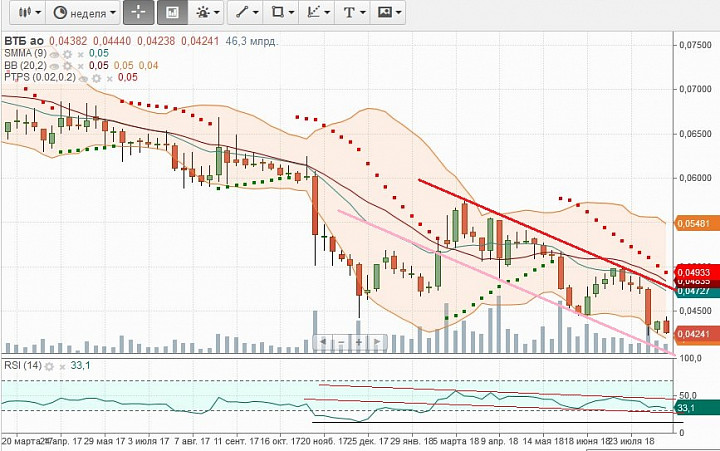Image resolution: width=720 pixels, height=451 pixels.
Task: Click the chart layout panel button
Action: pyautogui.click(x=172, y=13)
